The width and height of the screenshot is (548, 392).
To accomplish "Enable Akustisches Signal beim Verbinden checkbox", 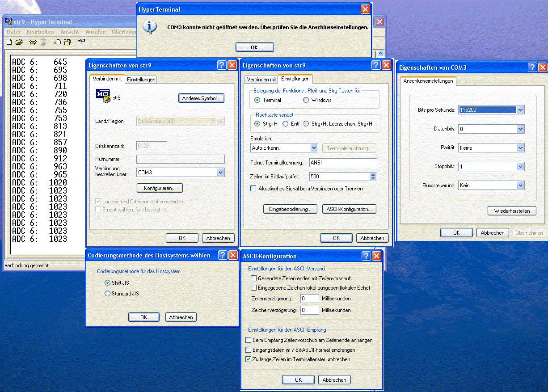I will (253, 189).
